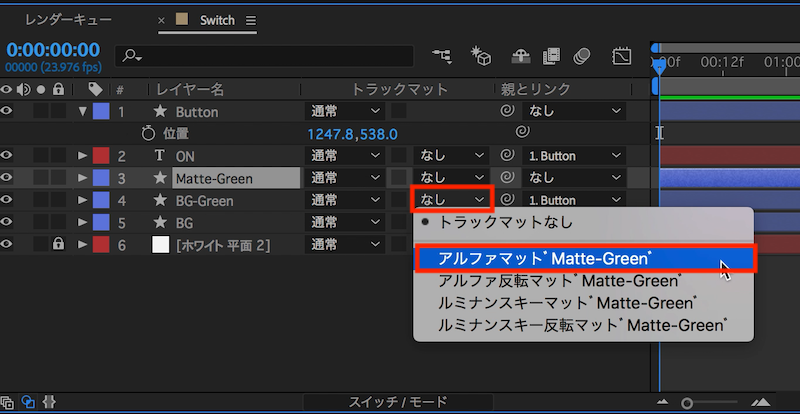Enable the frame blending icon
This screenshot has width=800, height=414.
[x=552, y=56]
